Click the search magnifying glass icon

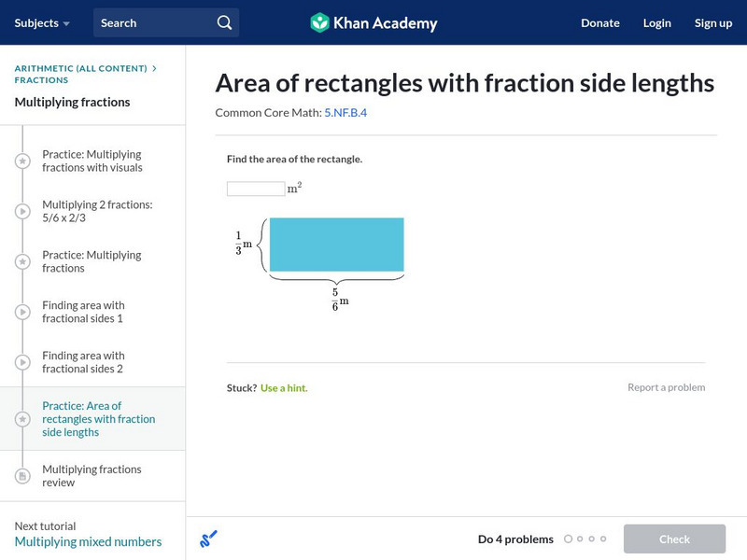(x=224, y=22)
